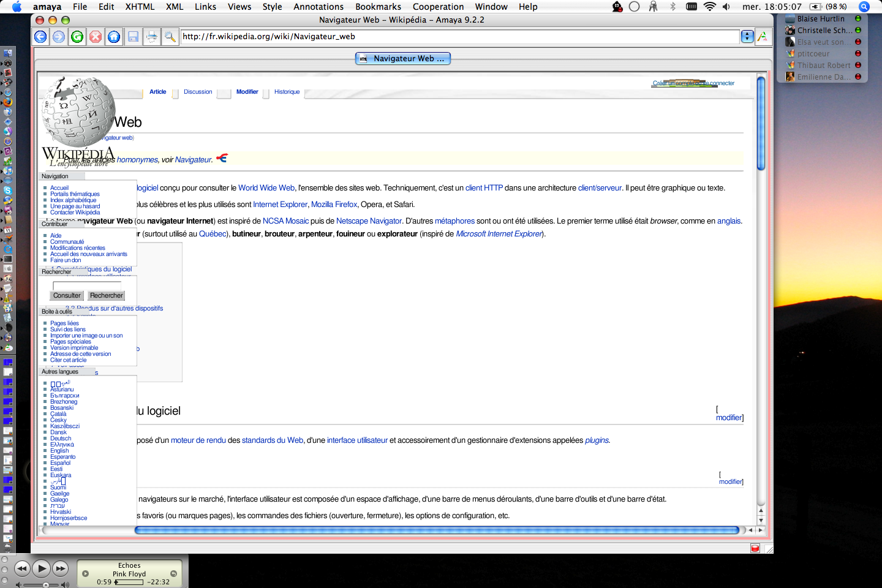Click the Consulter button
This screenshot has width=882, height=588.
coord(67,296)
